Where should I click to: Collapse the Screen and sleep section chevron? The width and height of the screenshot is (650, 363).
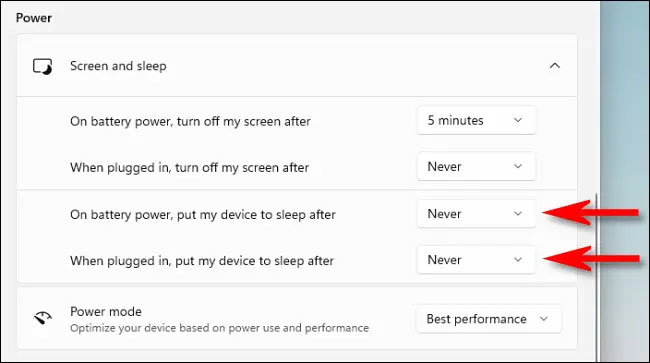coord(555,65)
